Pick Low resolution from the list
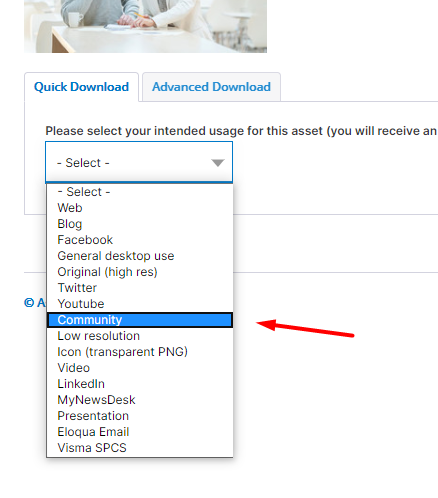This screenshot has width=438, height=498. point(140,336)
